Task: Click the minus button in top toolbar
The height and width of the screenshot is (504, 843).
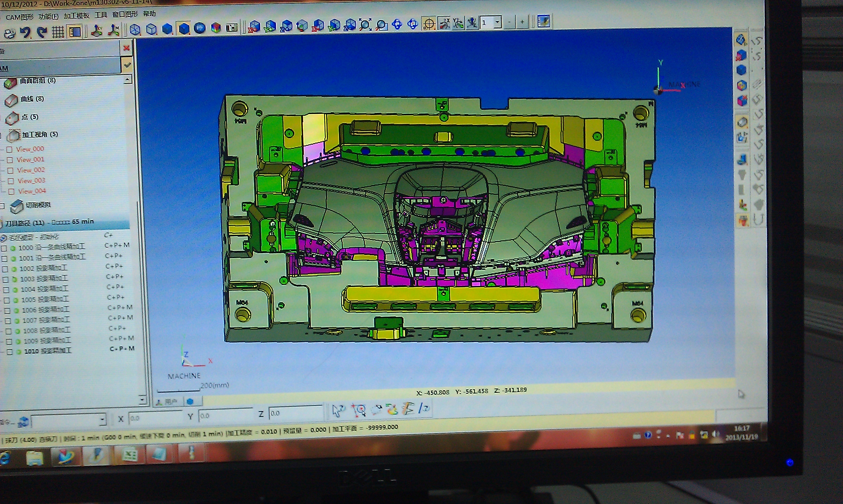Action: pyautogui.click(x=509, y=22)
